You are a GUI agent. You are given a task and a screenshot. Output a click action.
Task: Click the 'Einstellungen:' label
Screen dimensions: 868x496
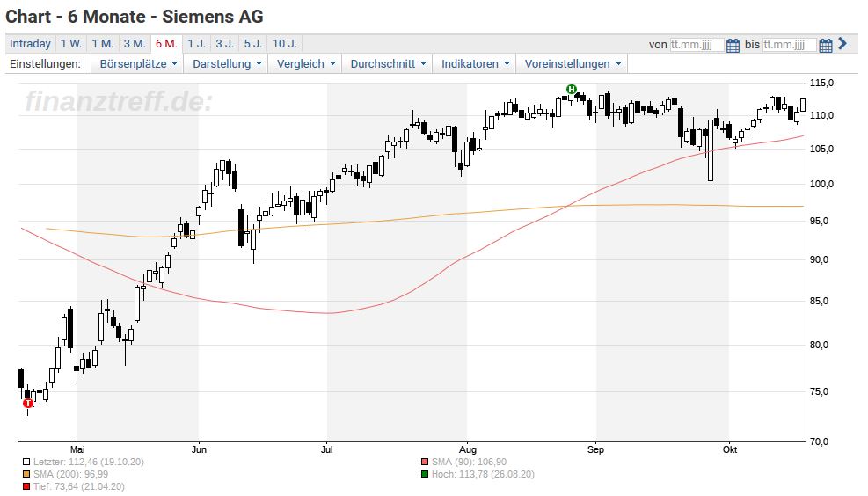tap(45, 63)
